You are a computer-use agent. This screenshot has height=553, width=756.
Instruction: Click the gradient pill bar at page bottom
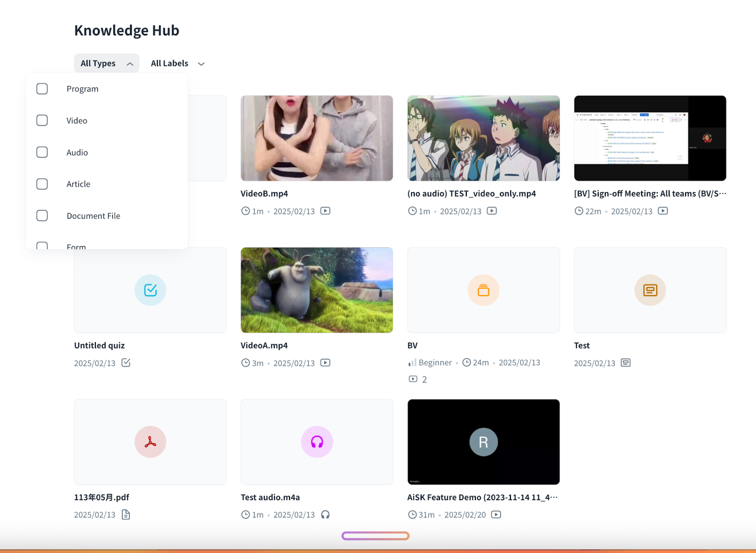375,536
